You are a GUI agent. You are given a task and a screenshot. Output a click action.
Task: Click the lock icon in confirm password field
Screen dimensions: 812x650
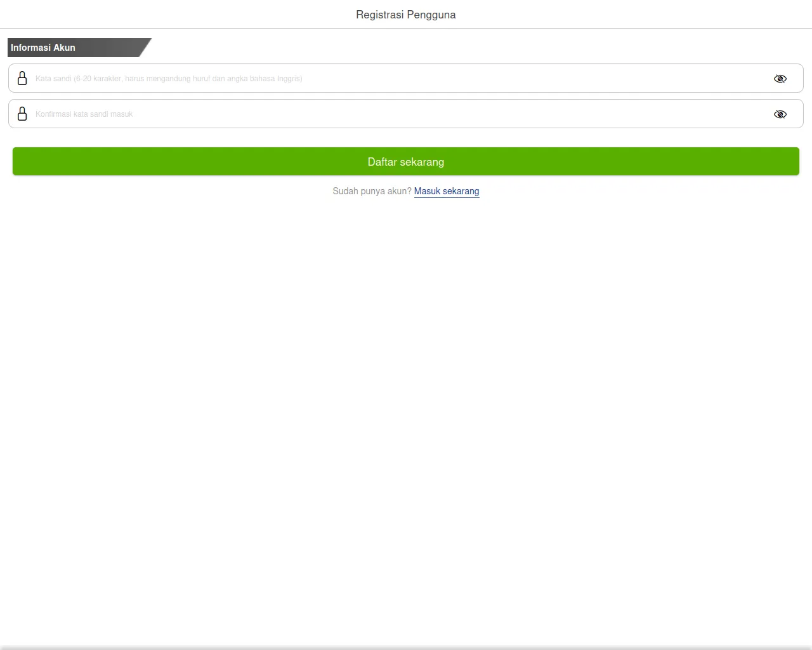pyautogui.click(x=22, y=114)
